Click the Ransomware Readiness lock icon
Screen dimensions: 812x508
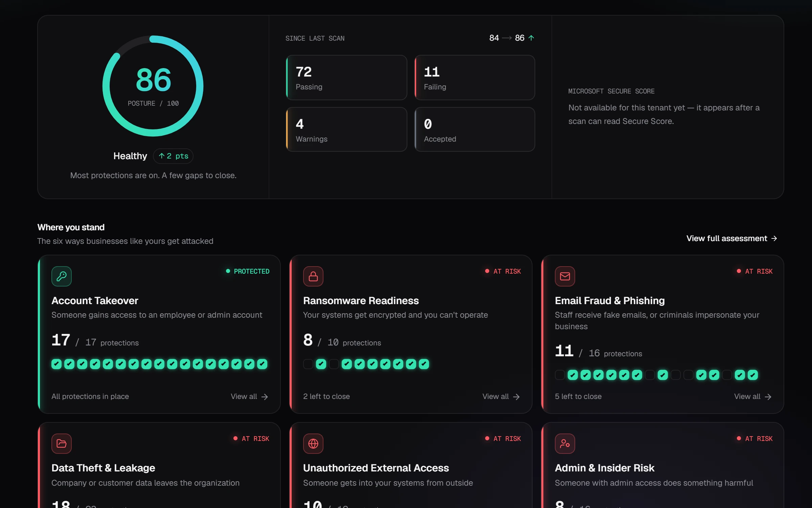click(x=313, y=276)
